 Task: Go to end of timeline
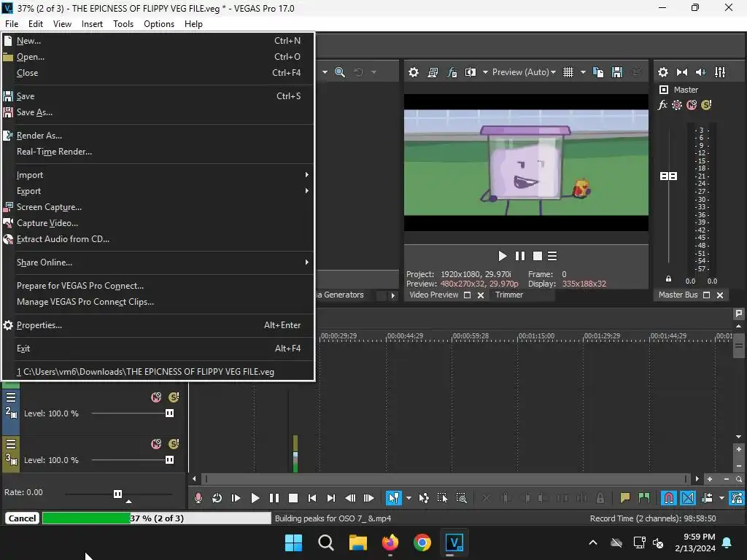click(x=331, y=498)
